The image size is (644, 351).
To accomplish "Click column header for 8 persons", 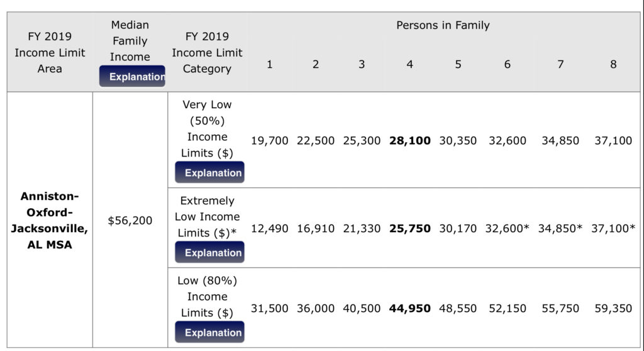I will [x=613, y=64].
